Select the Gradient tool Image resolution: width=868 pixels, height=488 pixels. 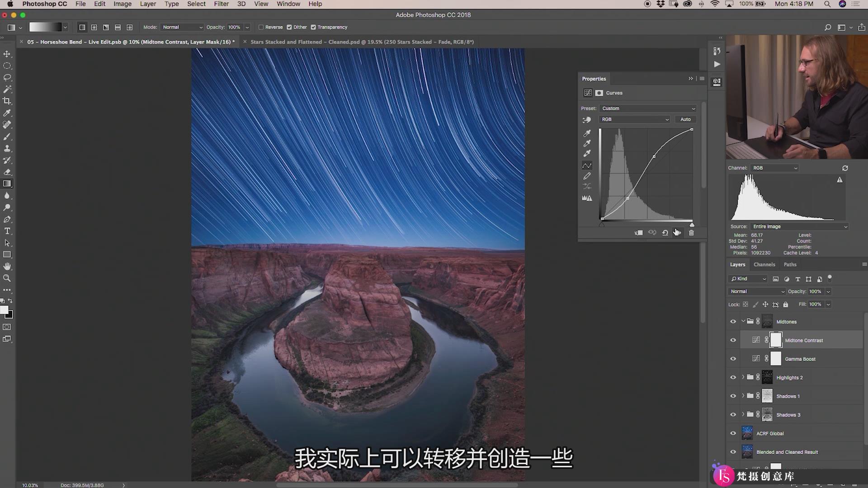(x=7, y=183)
